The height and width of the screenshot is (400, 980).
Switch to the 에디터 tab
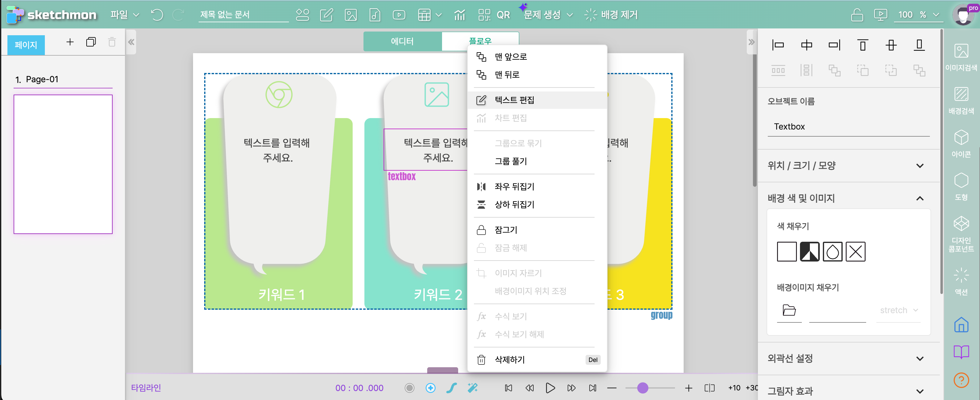[402, 41]
